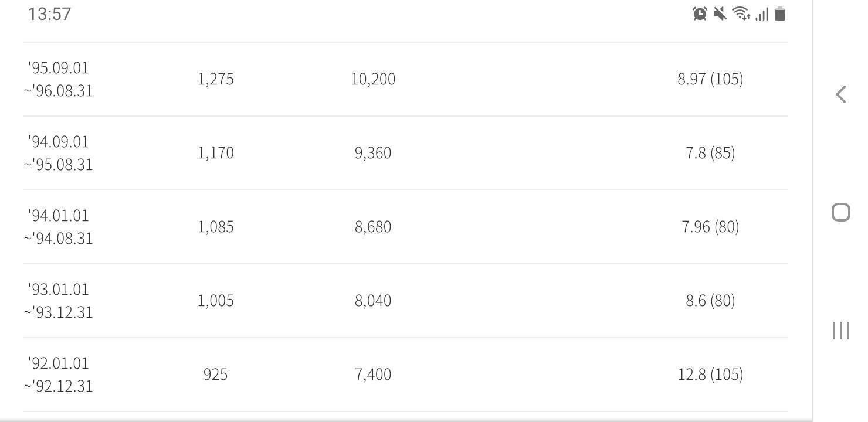The width and height of the screenshot is (868, 422).
Task: Tap the muted sound status icon
Action: click(720, 13)
